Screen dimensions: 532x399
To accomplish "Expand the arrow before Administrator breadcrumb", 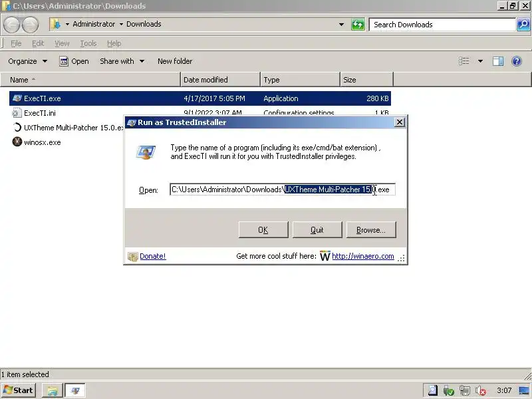I will (x=67, y=24).
